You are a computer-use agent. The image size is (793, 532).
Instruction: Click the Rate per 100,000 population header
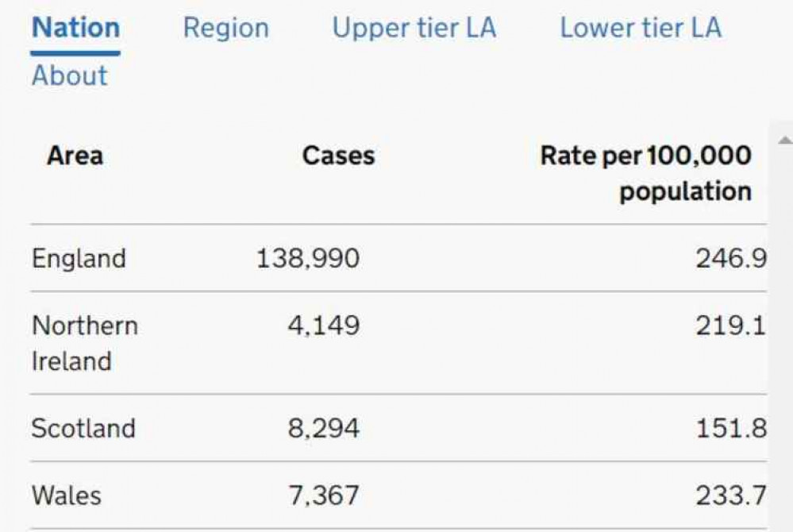(645, 173)
